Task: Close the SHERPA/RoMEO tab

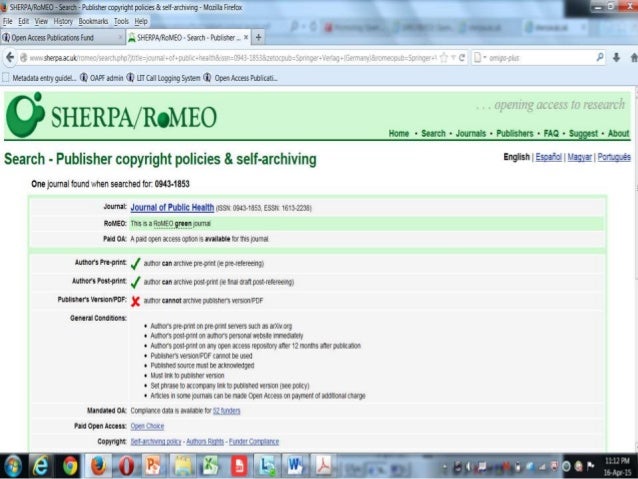Action: (x=246, y=37)
